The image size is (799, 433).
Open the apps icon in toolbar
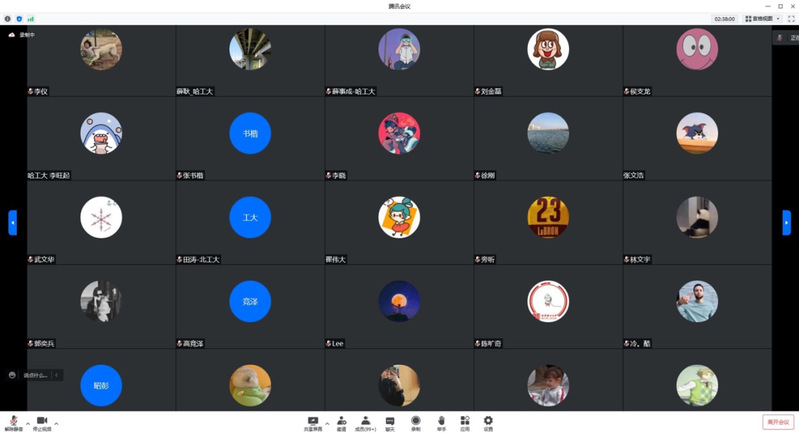tap(465, 421)
